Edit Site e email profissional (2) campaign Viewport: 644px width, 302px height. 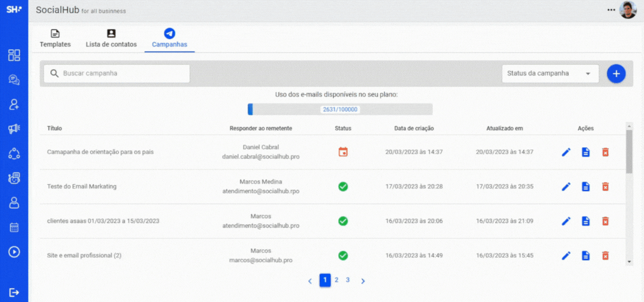(566, 256)
